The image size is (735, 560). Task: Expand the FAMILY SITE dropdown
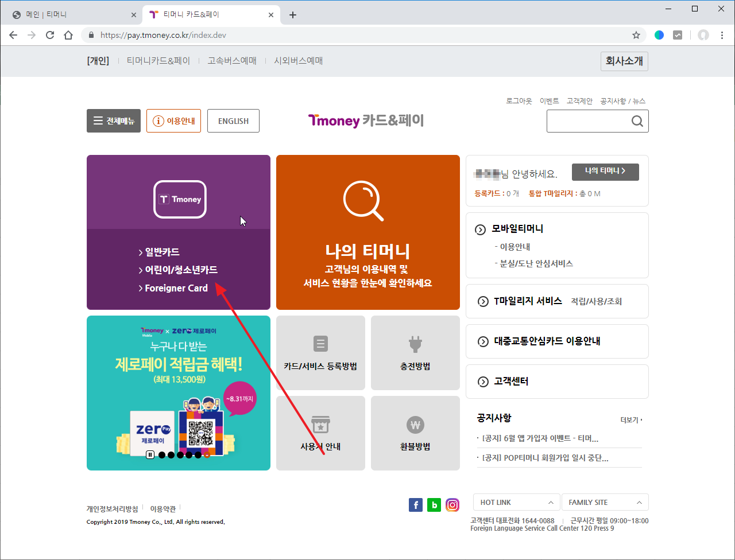[605, 502]
